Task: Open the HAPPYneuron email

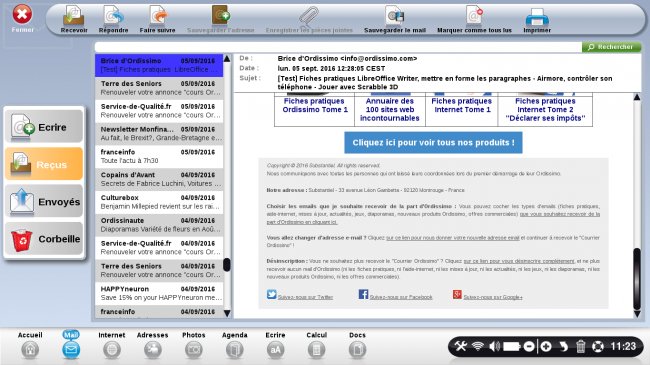Action: (x=159, y=293)
